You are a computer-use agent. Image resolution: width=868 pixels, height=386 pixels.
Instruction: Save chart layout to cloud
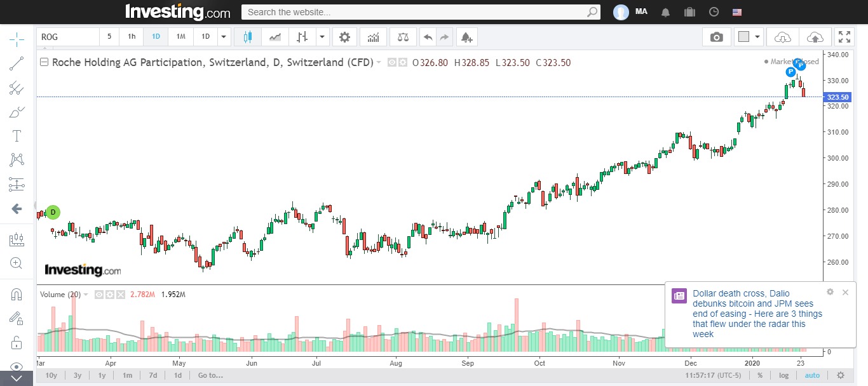click(x=815, y=37)
